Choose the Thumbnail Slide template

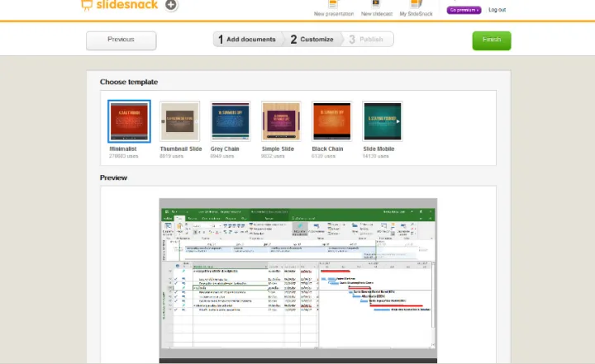point(180,122)
